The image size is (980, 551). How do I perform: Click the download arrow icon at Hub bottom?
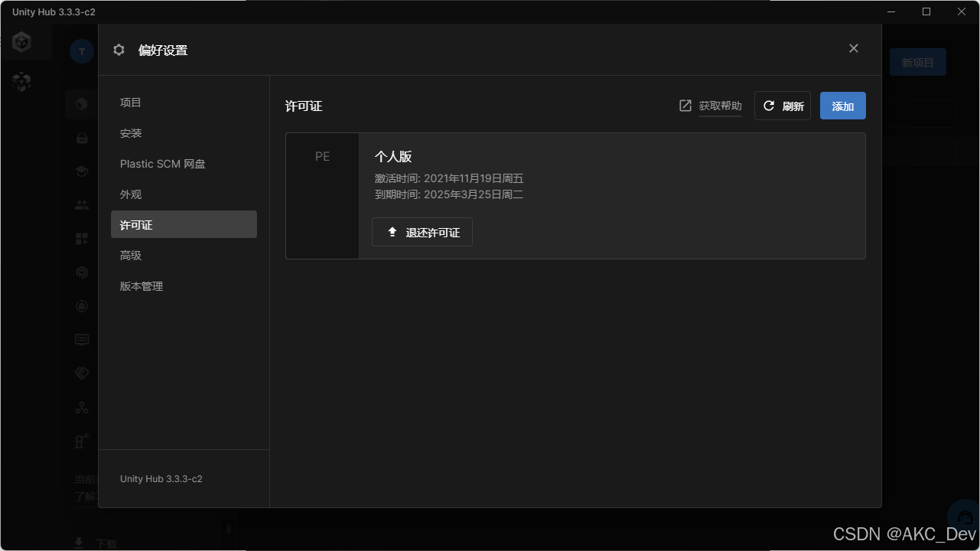(x=79, y=543)
